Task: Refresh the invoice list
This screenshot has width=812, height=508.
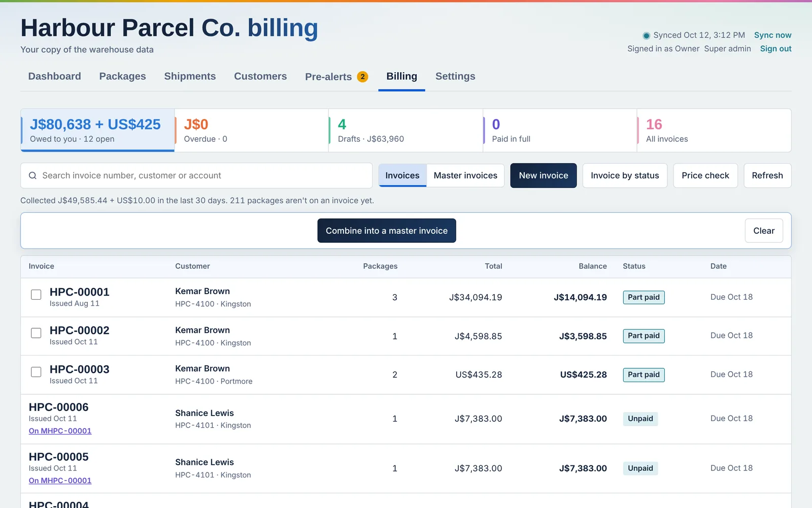Action: coord(767,175)
